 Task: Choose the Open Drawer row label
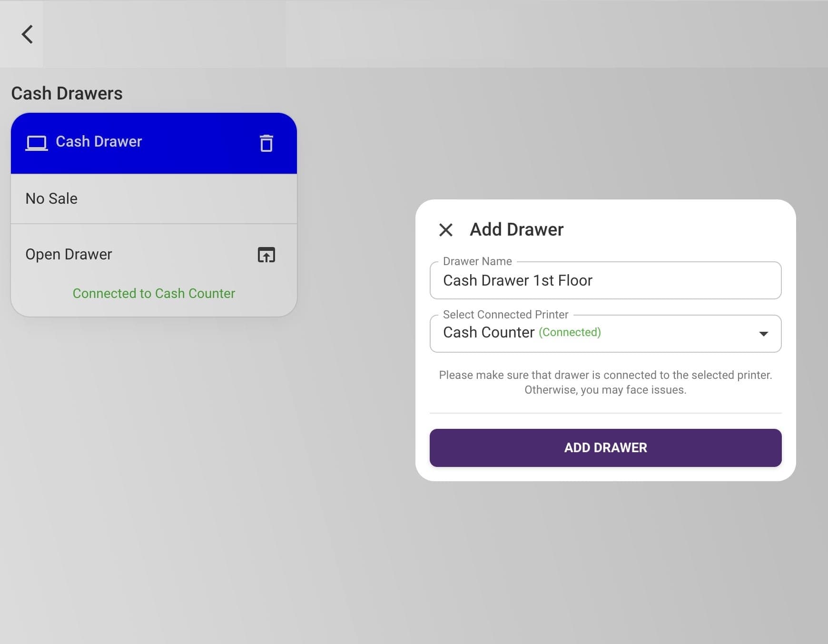pos(69,254)
